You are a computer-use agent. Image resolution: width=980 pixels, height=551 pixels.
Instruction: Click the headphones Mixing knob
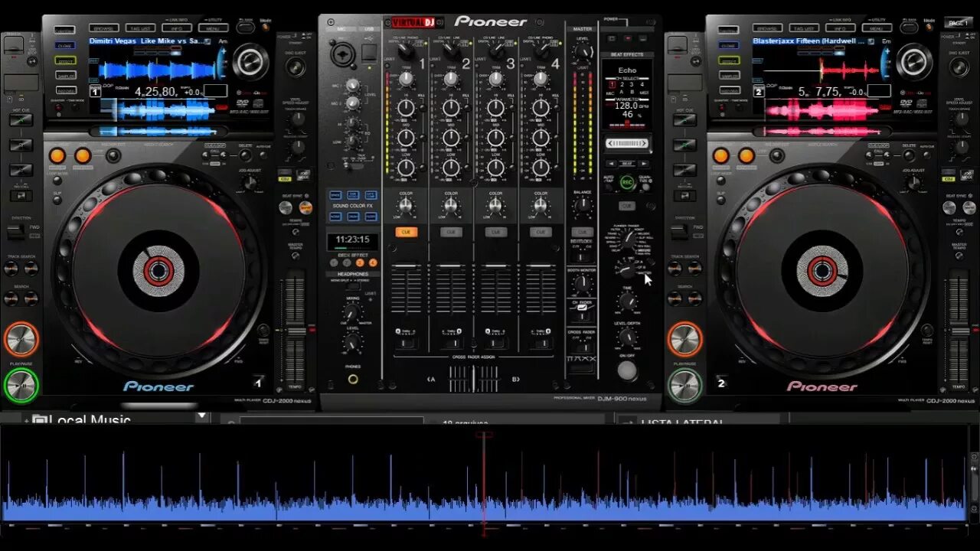pyautogui.click(x=352, y=312)
